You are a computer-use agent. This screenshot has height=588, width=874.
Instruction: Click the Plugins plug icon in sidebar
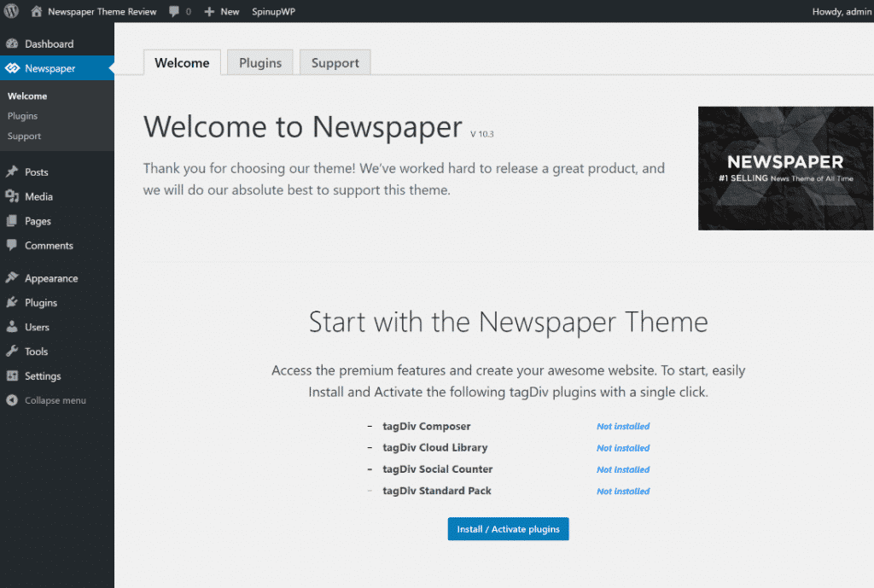pyautogui.click(x=12, y=302)
